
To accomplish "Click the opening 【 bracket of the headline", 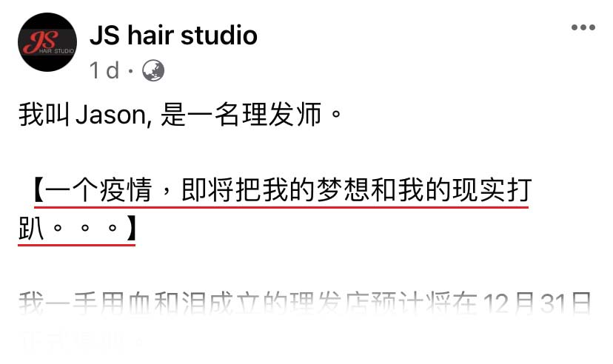I will [38, 190].
